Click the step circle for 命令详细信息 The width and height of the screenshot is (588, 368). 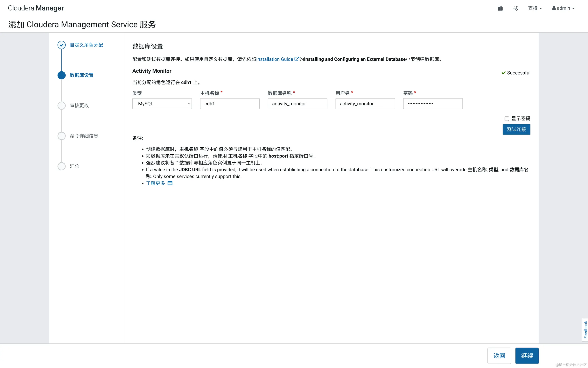click(61, 136)
